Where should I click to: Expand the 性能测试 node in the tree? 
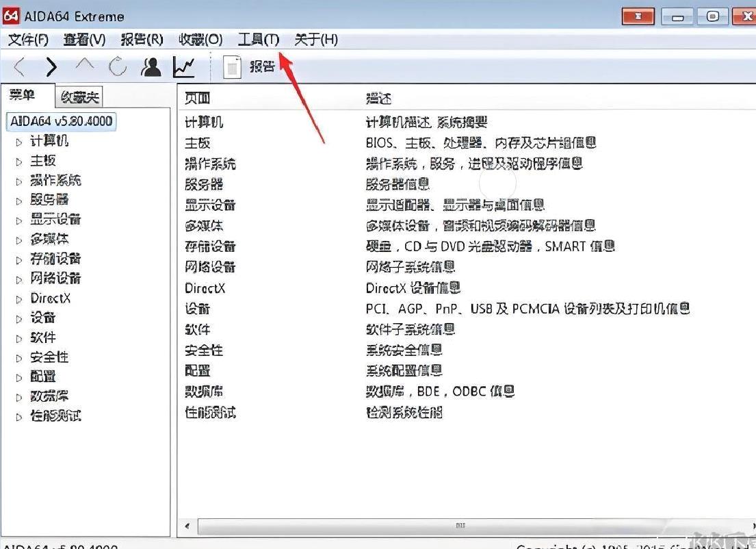tap(18, 417)
